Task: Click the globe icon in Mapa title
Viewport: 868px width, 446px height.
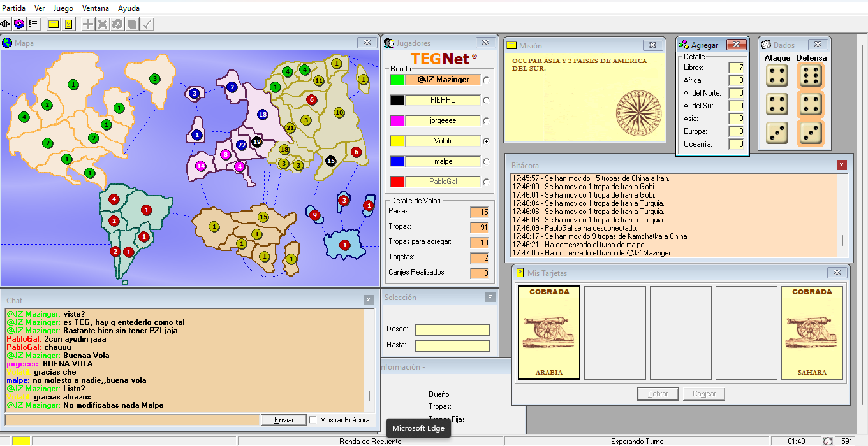Action: [x=7, y=43]
